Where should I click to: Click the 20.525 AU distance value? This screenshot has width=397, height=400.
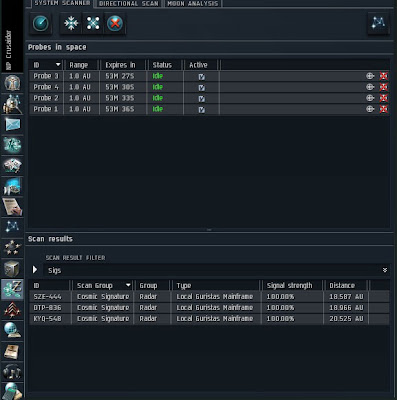(346, 319)
